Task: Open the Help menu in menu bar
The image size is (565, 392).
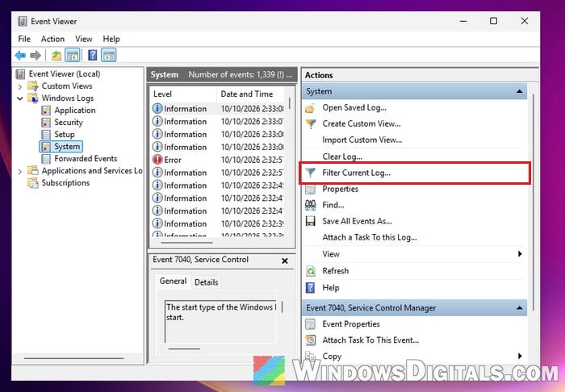Action: pos(111,39)
